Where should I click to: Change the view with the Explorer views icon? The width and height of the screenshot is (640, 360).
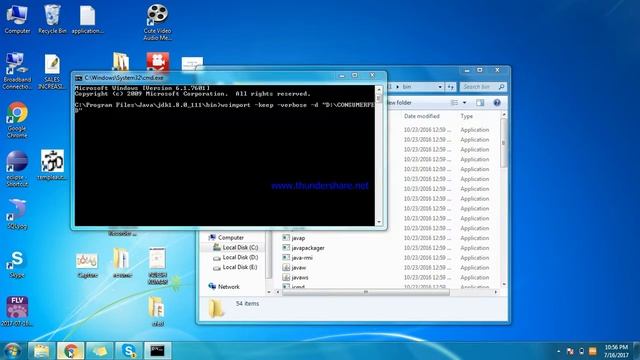[454, 103]
